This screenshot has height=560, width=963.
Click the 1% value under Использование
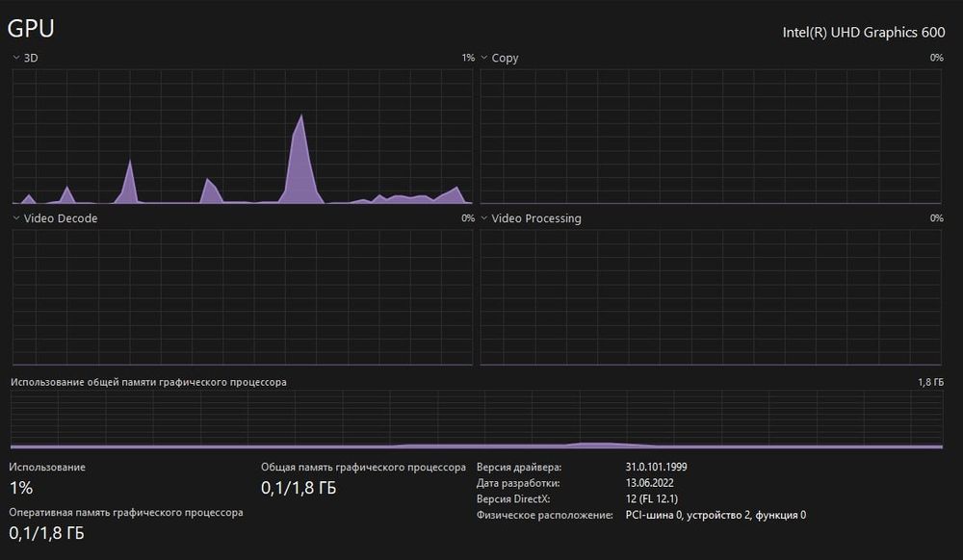point(21,488)
